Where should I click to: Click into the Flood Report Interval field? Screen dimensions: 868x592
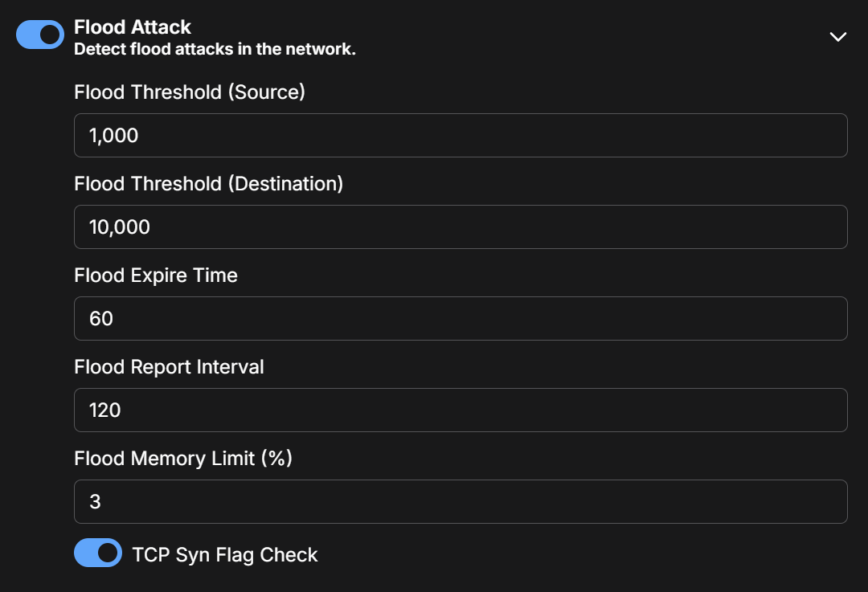point(461,410)
